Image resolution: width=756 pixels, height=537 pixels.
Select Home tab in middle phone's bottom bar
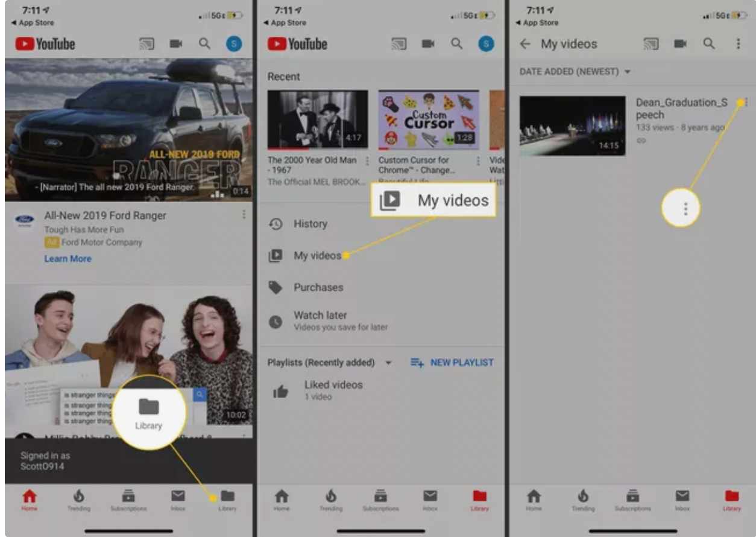click(282, 500)
